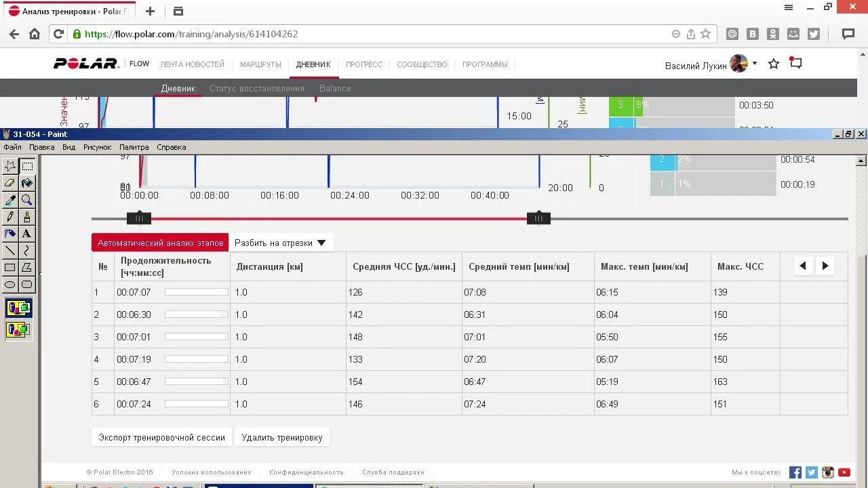Viewport: 868px width, 488px height.
Task: Toggle the Rectangular Select tool
Action: [27, 166]
